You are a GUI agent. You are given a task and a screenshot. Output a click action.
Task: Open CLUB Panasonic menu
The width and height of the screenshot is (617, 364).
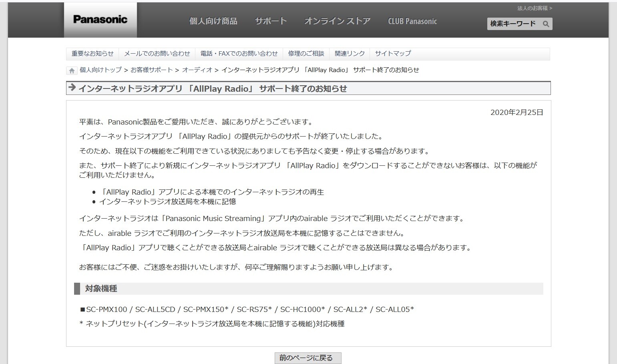point(412,21)
